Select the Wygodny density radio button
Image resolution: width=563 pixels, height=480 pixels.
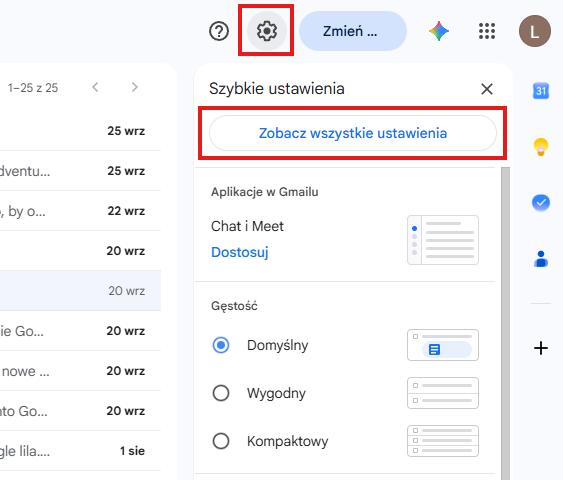click(x=221, y=393)
